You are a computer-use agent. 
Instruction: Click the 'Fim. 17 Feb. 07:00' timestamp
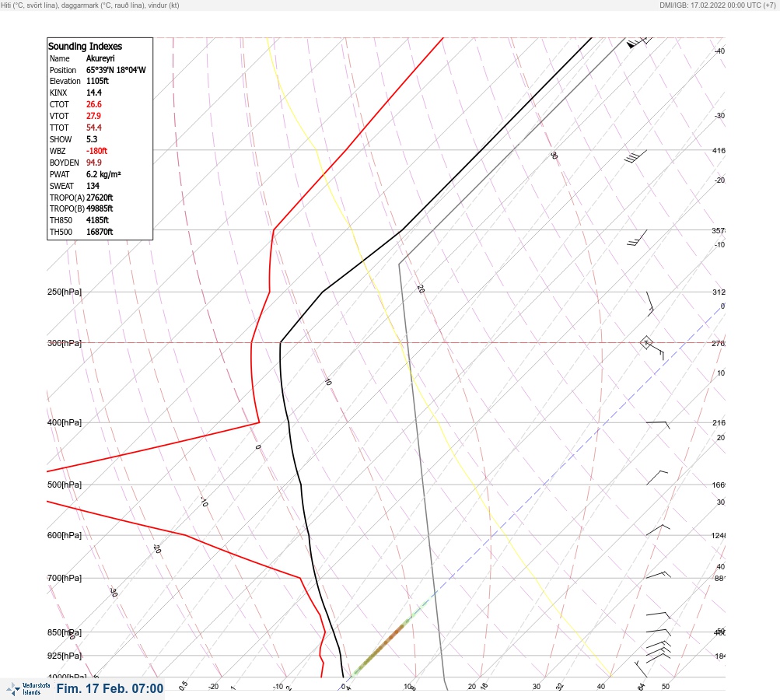coord(110,688)
